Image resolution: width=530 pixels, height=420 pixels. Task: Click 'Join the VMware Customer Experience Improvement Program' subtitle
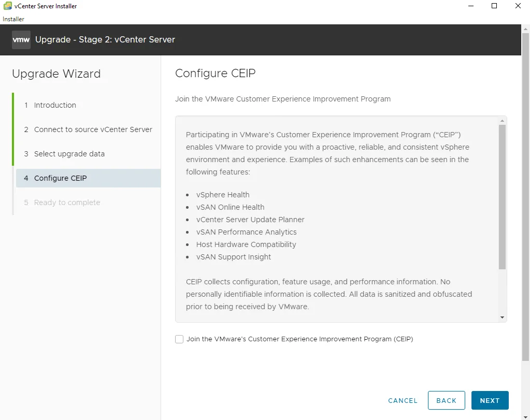click(x=283, y=99)
